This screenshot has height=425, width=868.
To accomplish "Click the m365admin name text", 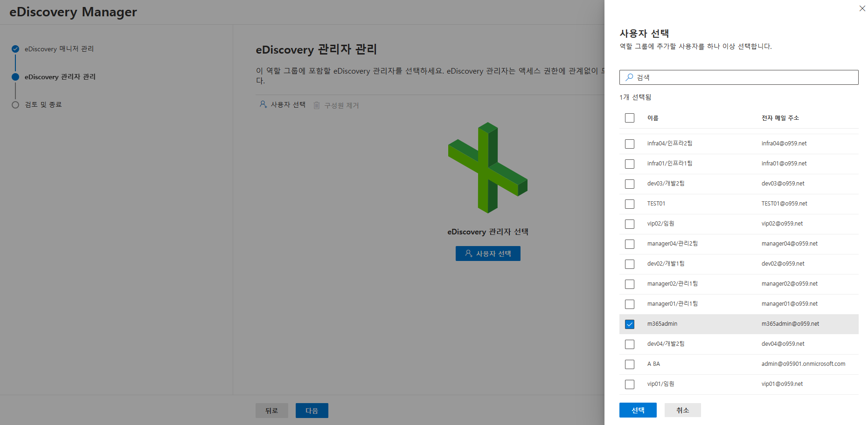I will click(x=662, y=324).
